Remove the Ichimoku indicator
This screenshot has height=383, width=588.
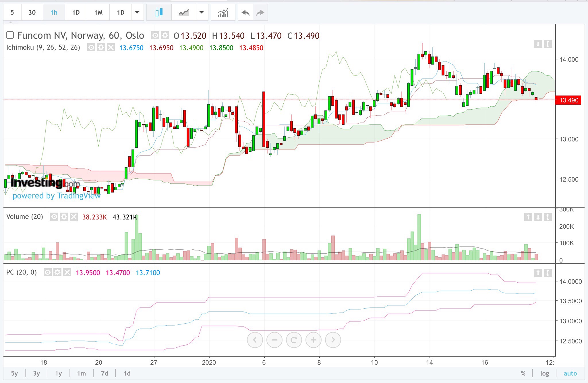(x=111, y=48)
